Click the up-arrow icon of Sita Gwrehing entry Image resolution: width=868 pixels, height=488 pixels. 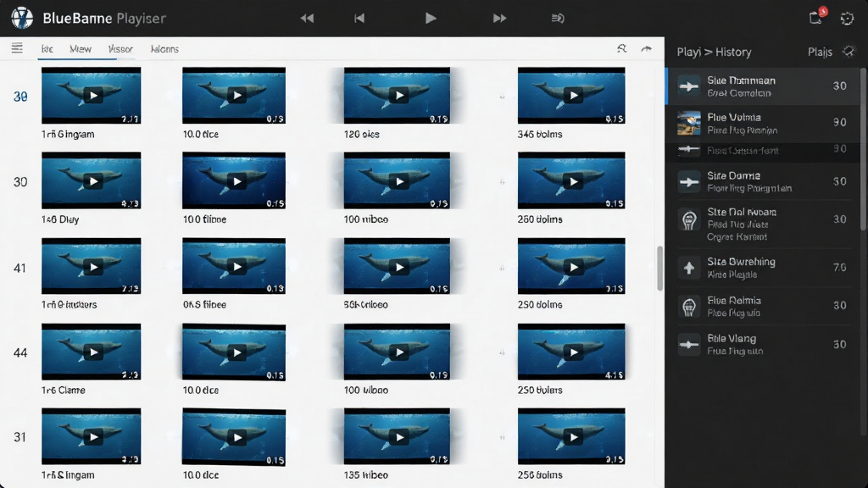688,269
